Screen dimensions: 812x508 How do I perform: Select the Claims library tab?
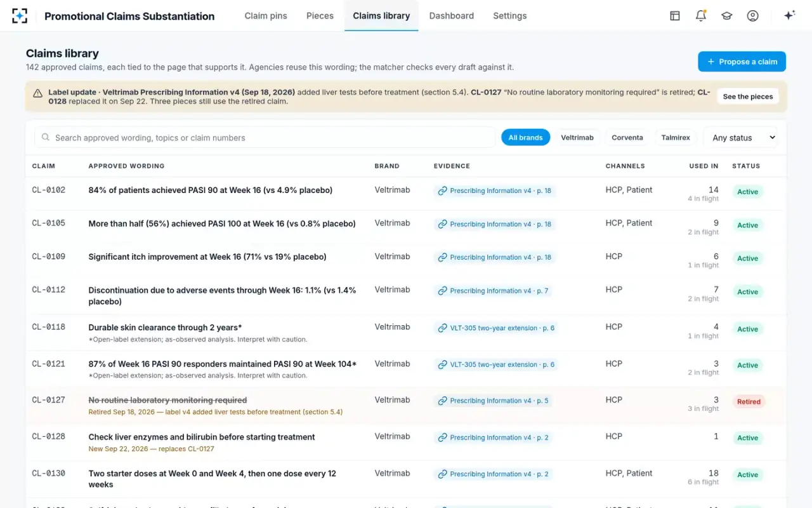click(381, 16)
